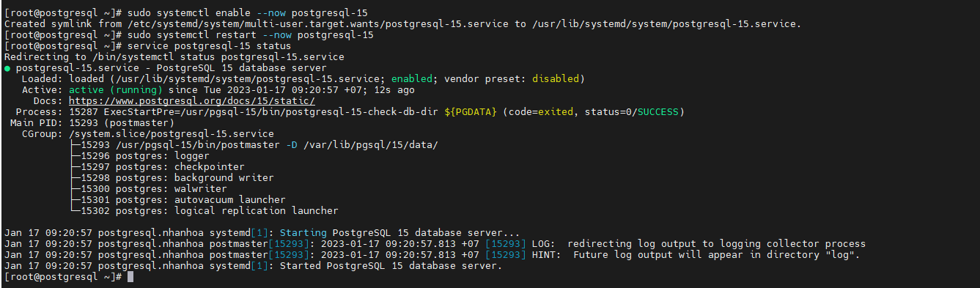Select the 'Future log output will appear' hint
The image size is (980, 288).
(x=717, y=254)
